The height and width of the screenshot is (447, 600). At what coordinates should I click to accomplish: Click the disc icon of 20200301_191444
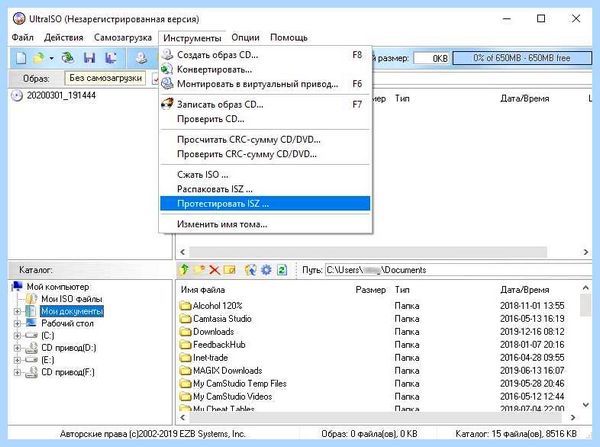click(17, 95)
